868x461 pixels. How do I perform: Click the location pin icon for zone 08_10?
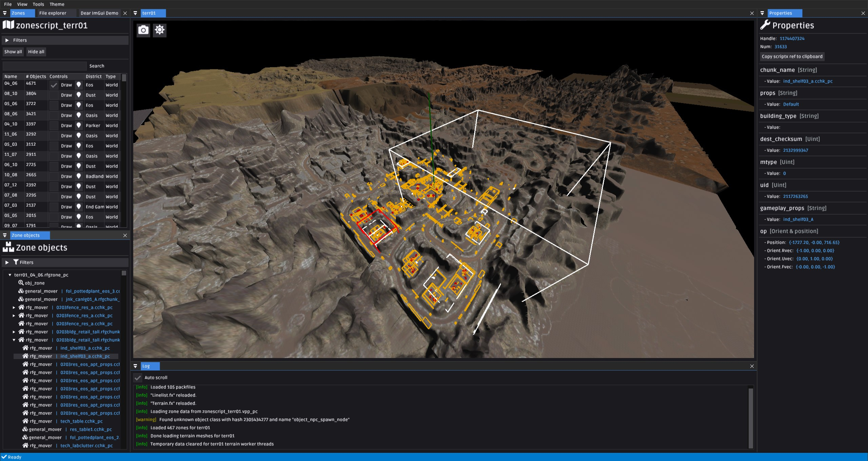point(79,95)
